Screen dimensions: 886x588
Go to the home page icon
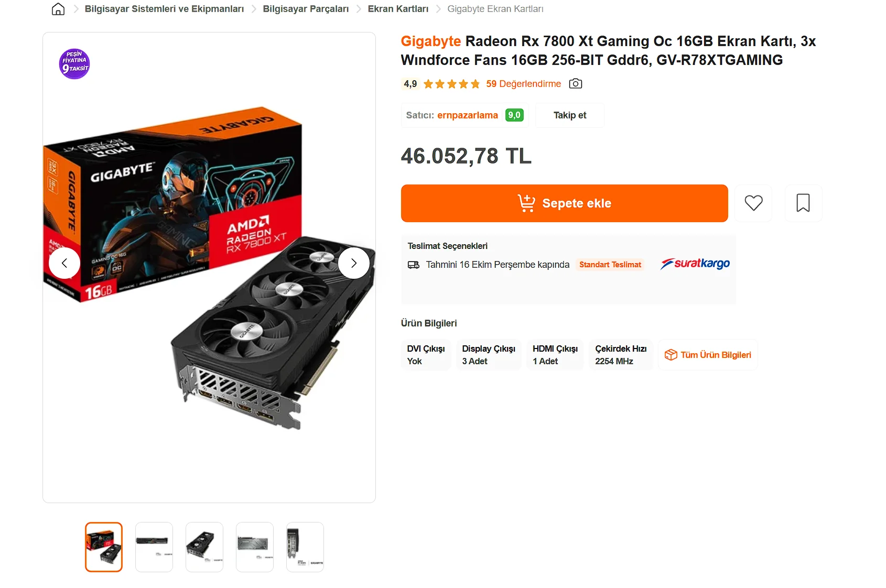(58, 9)
